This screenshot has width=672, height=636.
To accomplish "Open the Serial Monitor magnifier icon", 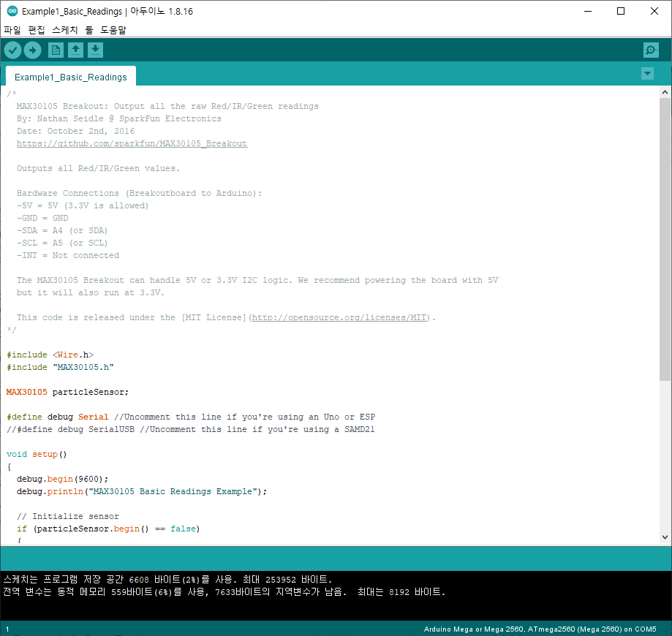I will point(651,50).
